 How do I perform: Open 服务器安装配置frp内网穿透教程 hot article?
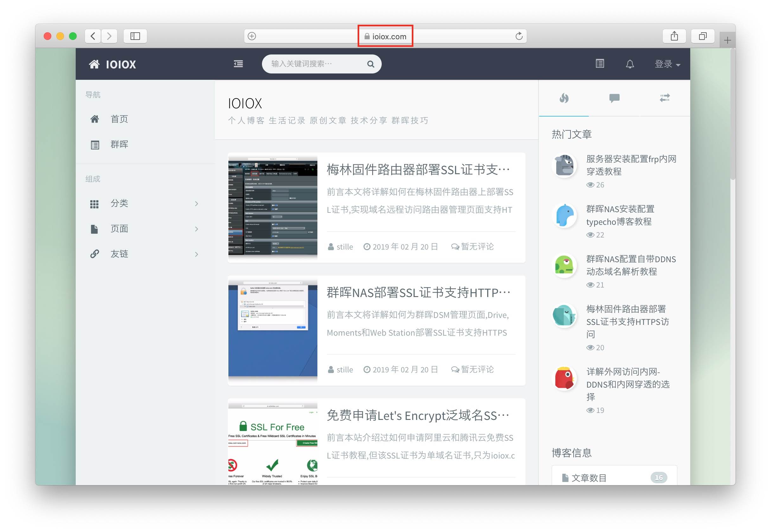[x=631, y=165]
